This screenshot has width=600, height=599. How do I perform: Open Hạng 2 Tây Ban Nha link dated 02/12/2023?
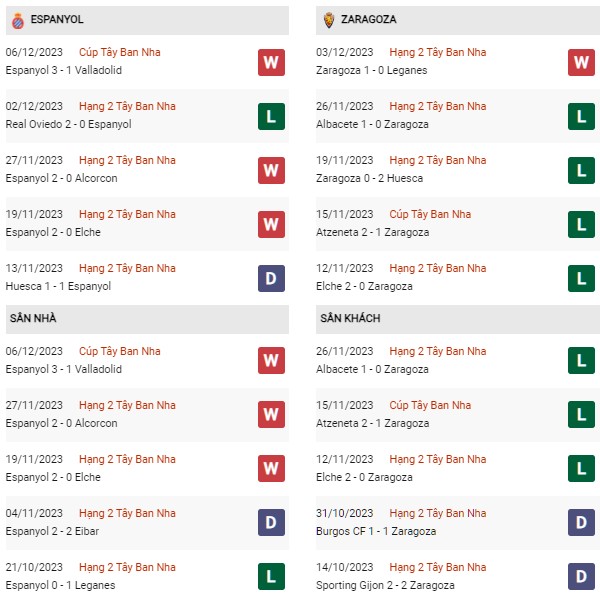tap(127, 106)
